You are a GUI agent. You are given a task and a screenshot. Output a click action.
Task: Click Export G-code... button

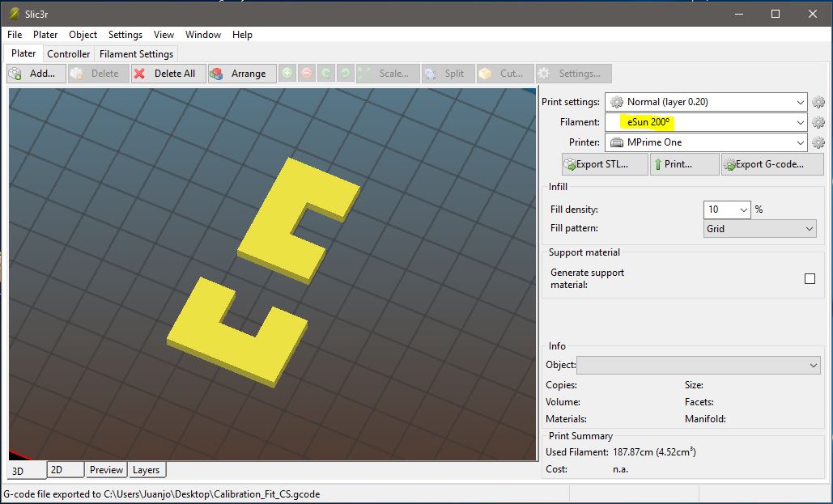pyautogui.click(x=772, y=164)
